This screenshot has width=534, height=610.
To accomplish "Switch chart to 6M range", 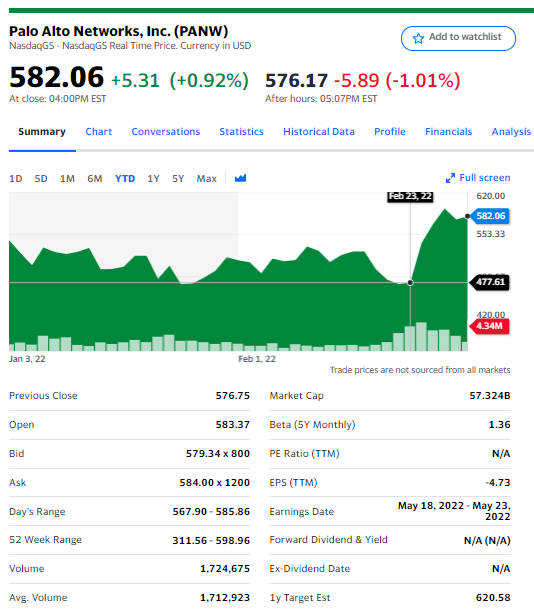I will tap(95, 179).
